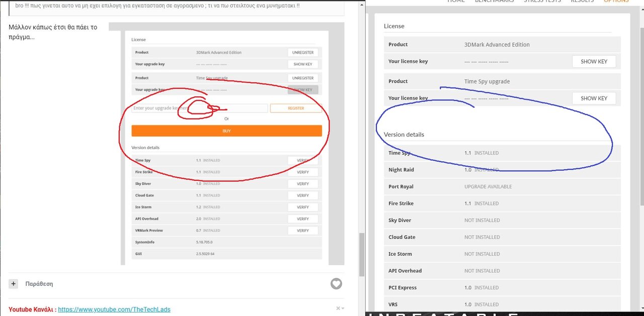644x316 pixels.
Task: Click the SystemInfo 5.18.705.0 row in embedded screenshot
Action: coord(226,242)
